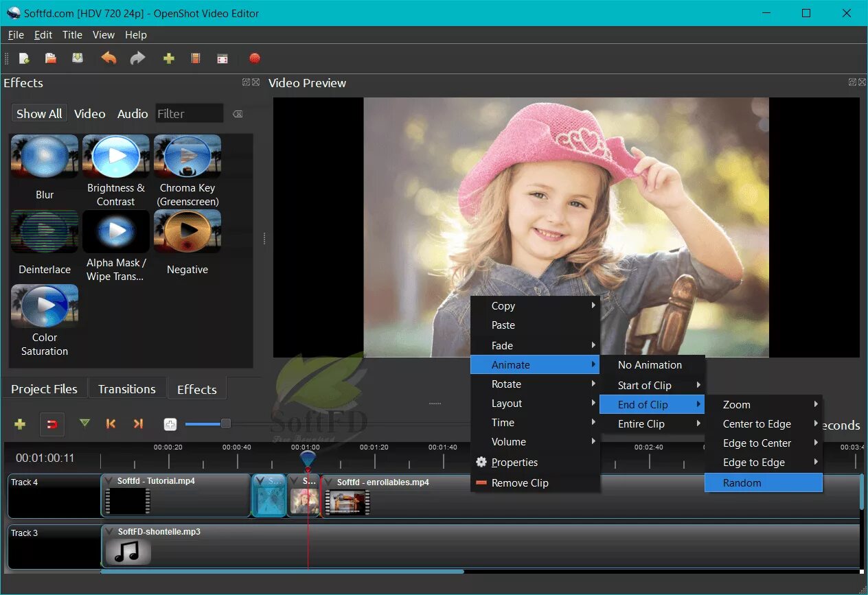Open the Chroma Key (Greenscreen) effect
868x595 pixels.
click(187, 156)
